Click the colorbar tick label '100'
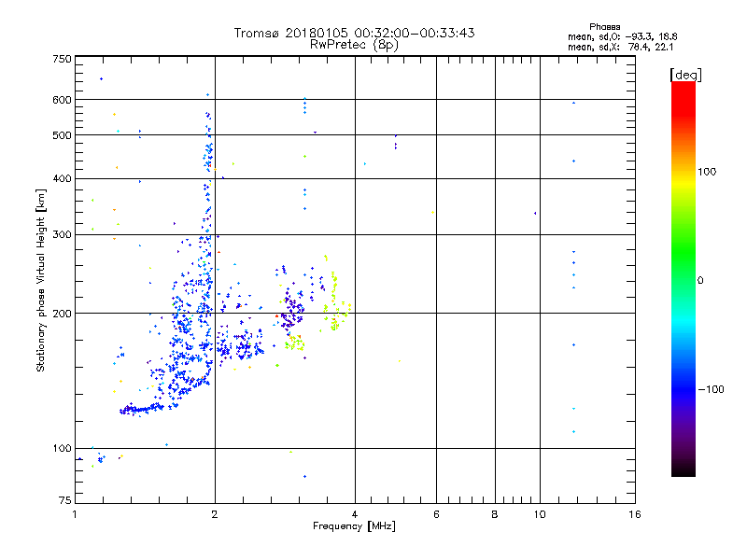This screenshot has height=560, width=747. [707, 172]
